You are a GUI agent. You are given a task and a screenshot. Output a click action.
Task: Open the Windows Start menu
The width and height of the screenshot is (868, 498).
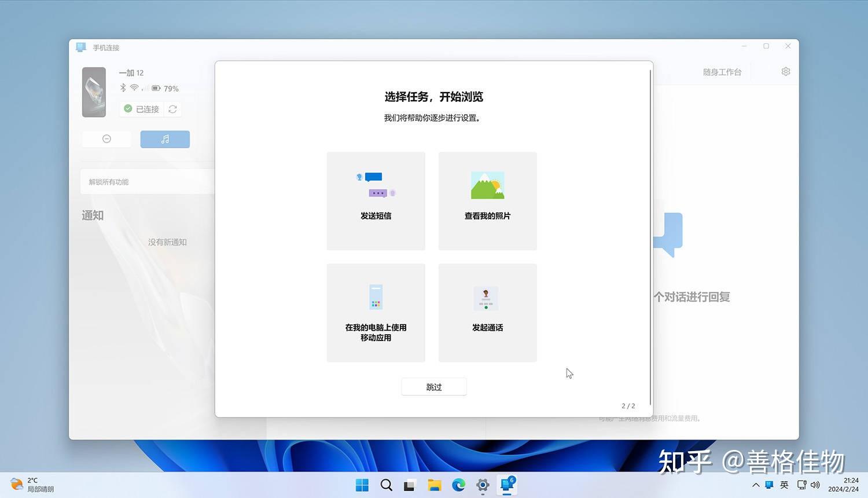click(x=362, y=485)
